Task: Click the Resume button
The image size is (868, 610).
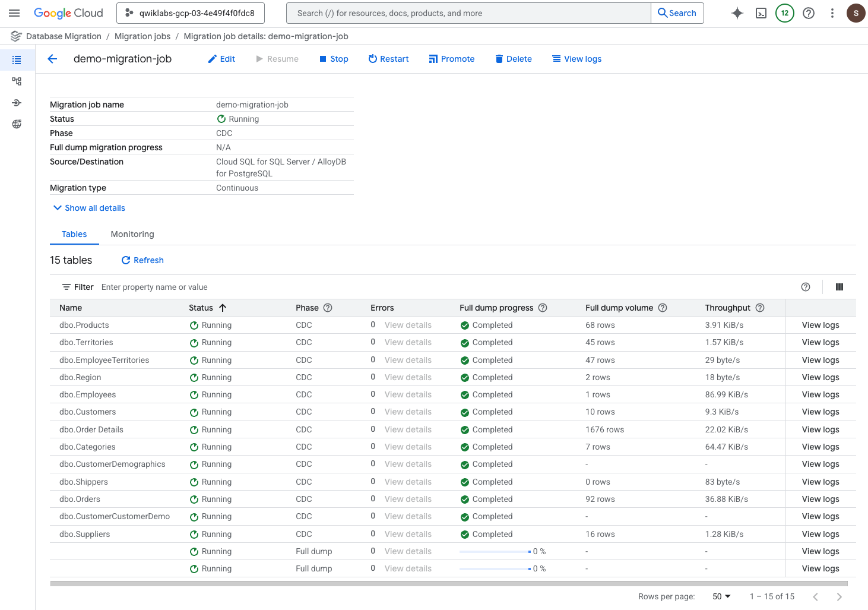Action: point(277,59)
